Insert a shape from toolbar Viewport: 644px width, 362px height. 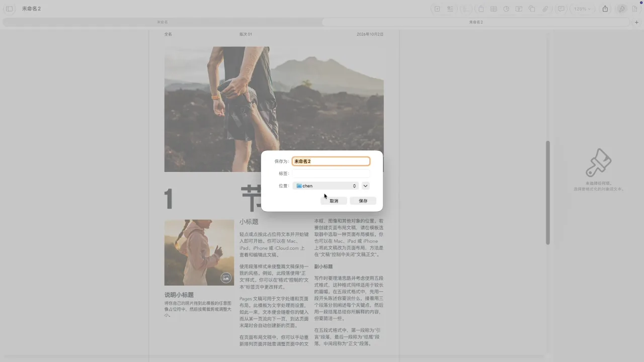(532, 9)
